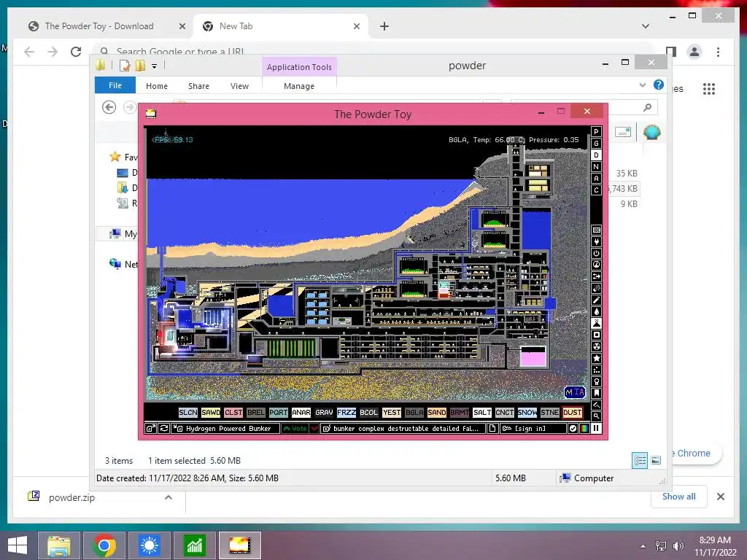Image resolution: width=747 pixels, height=560 pixels.
Task: Edit the bunker complex tags field
Action: (x=403, y=429)
